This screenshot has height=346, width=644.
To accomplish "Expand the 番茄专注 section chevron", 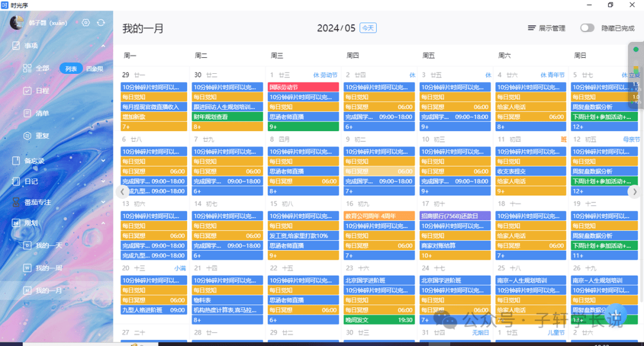I will [x=103, y=202].
